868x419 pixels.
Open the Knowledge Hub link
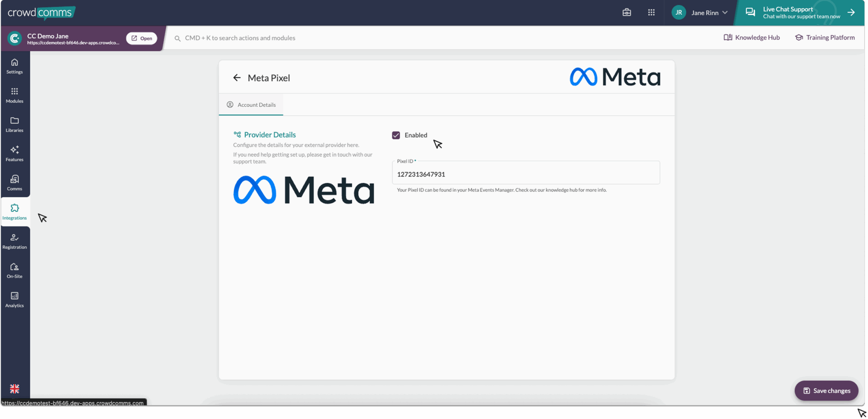[x=751, y=37]
